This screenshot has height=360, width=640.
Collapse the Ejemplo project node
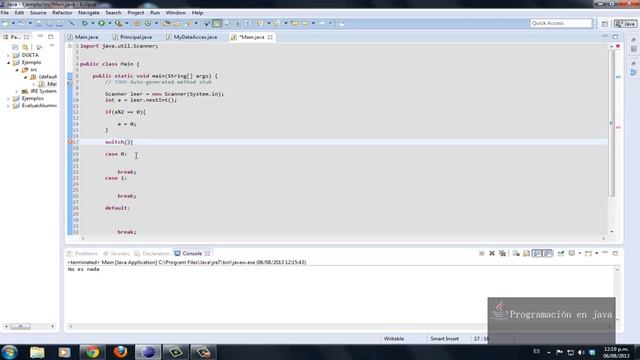tap(9, 62)
